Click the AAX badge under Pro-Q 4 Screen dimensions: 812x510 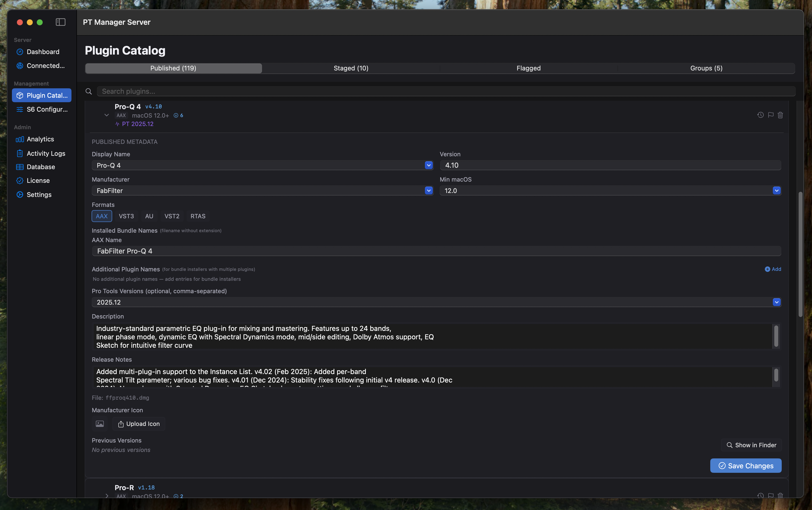[121, 115]
